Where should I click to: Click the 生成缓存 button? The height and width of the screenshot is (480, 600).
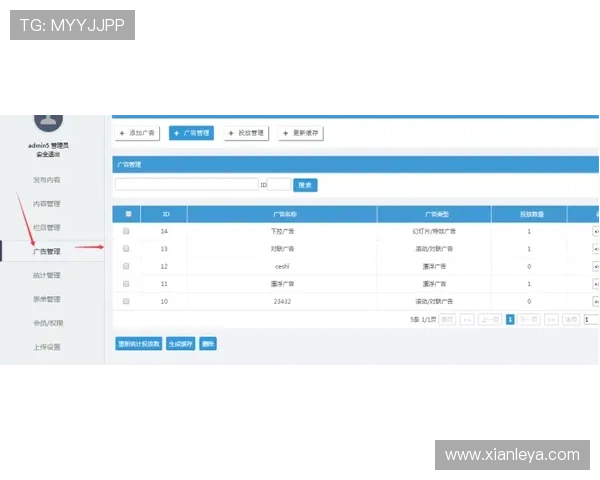[180, 344]
